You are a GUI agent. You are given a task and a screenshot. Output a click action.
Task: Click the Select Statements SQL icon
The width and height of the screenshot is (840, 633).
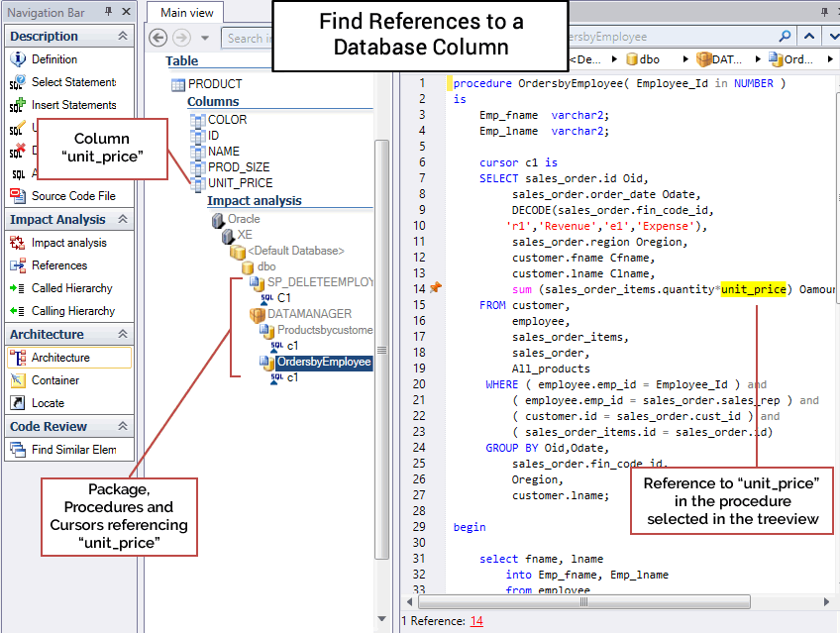pos(17,82)
